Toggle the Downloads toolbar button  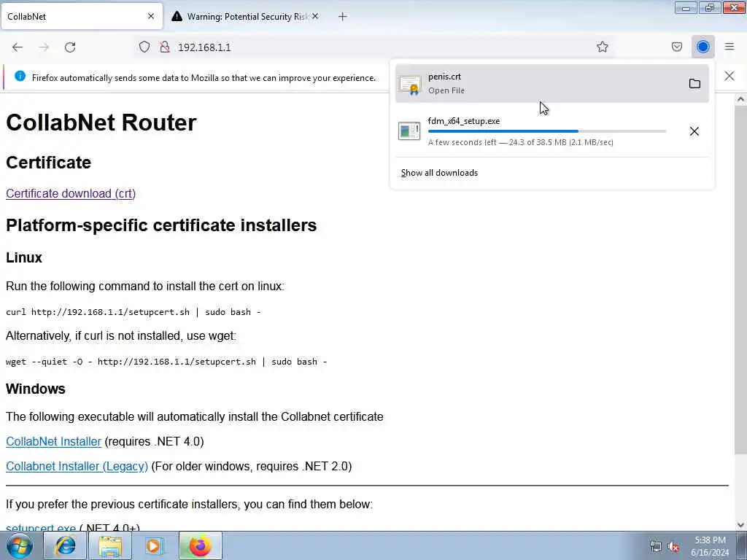(x=703, y=47)
